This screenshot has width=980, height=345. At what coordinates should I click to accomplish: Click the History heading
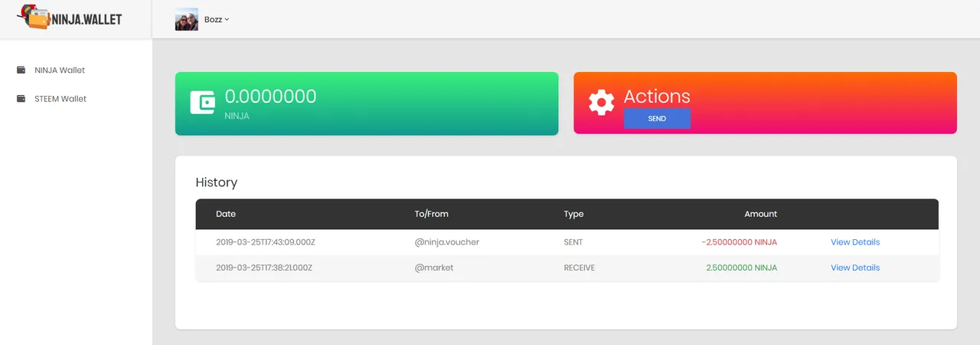217,182
